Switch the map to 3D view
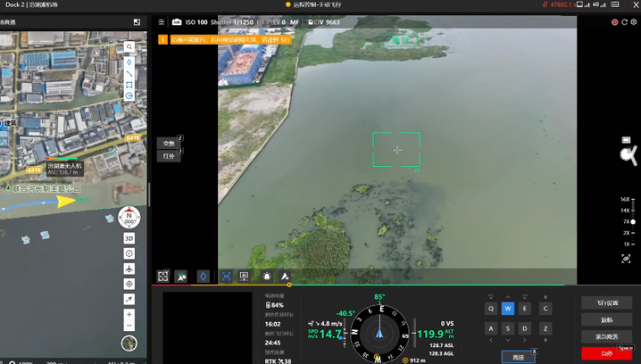Image resolution: width=641 pixels, height=364 pixels. tap(129, 239)
